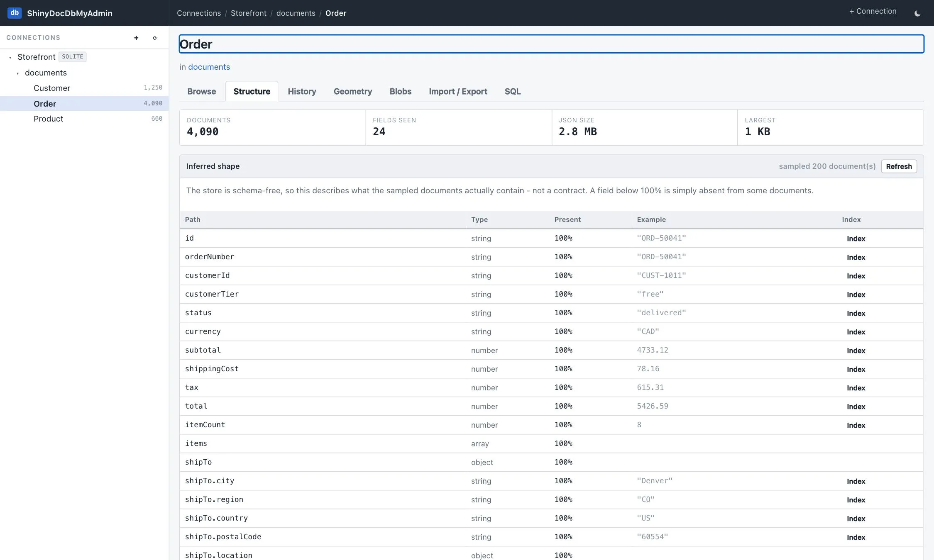Image resolution: width=934 pixels, height=560 pixels.
Task: Create index on status field
Action: [x=856, y=313]
